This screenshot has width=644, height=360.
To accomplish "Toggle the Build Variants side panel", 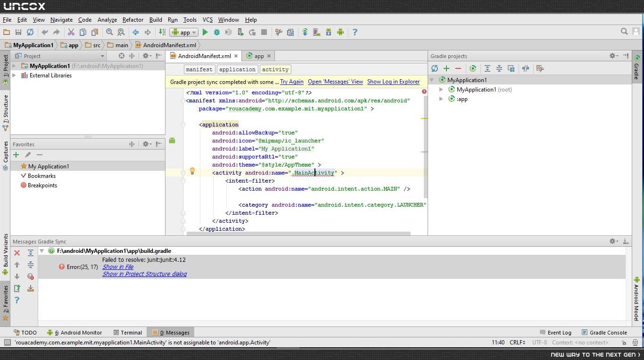I will point(5,254).
